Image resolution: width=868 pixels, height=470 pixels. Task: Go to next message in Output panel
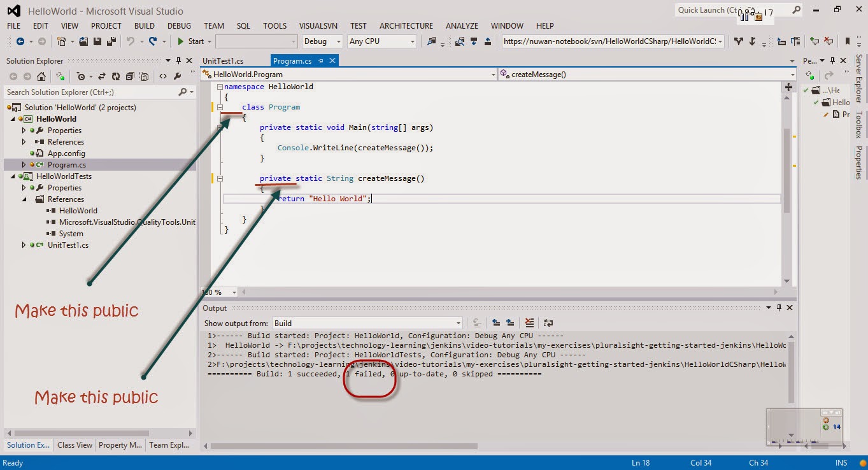[x=509, y=323]
